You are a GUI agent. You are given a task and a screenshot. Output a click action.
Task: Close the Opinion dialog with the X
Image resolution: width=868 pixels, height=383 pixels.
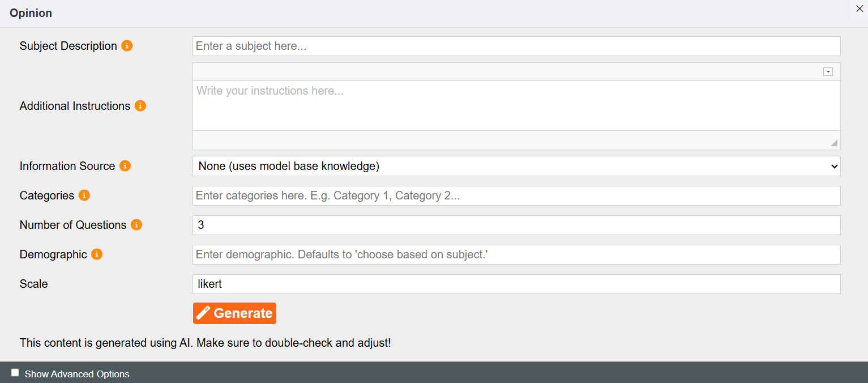860,8
